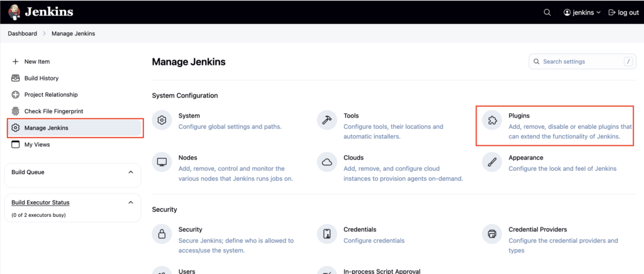Open Build Executor Status link
This screenshot has height=274, width=644.
[x=40, y=202]
